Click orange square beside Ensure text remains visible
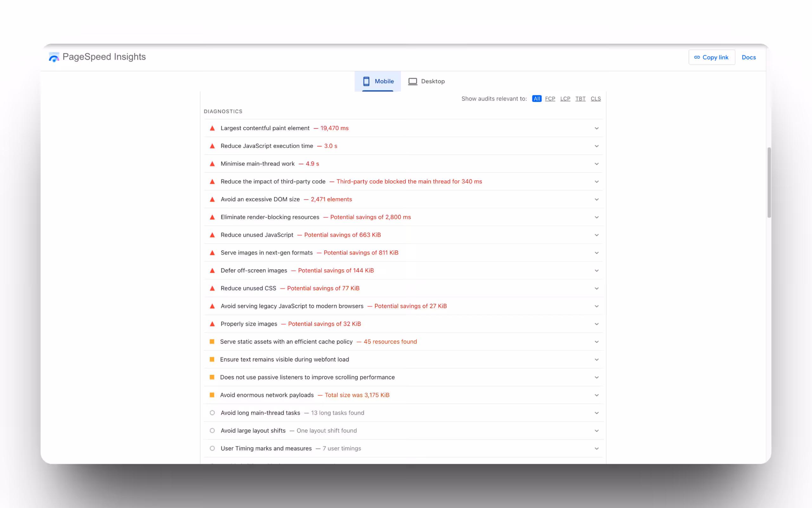The height and width of the screenshot is (508, 812). coord(212,359)
